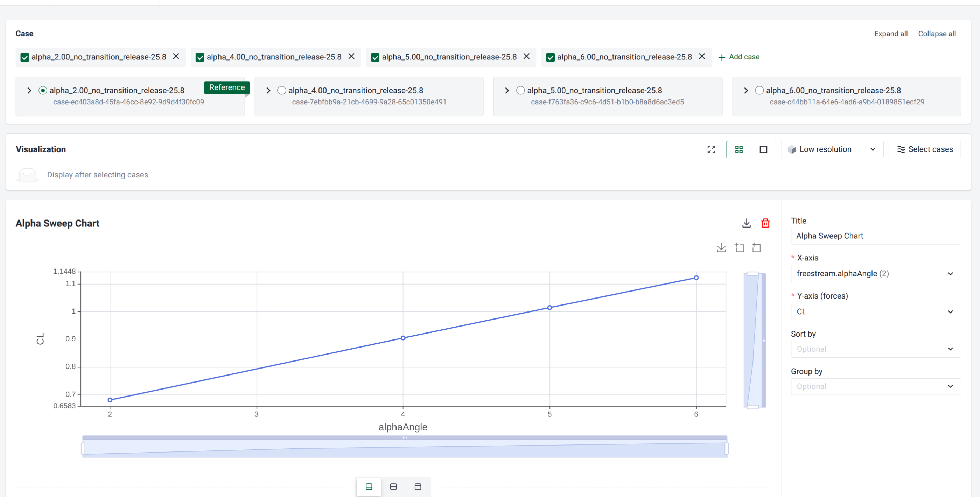Open the Y-axis forces CL dropdown
The width and height of the screenshot is (980, 497).
point(876,312)
